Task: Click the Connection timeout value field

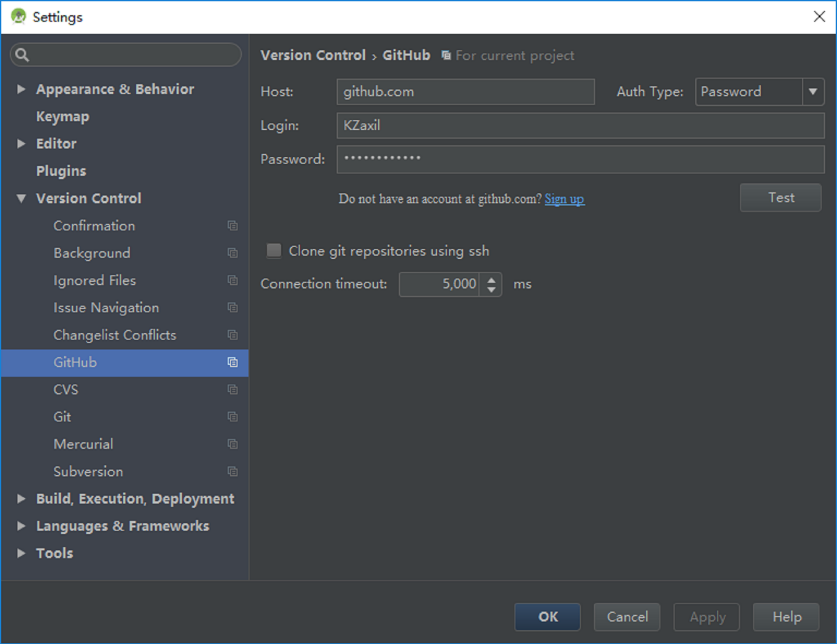Action: pos(439,284)
